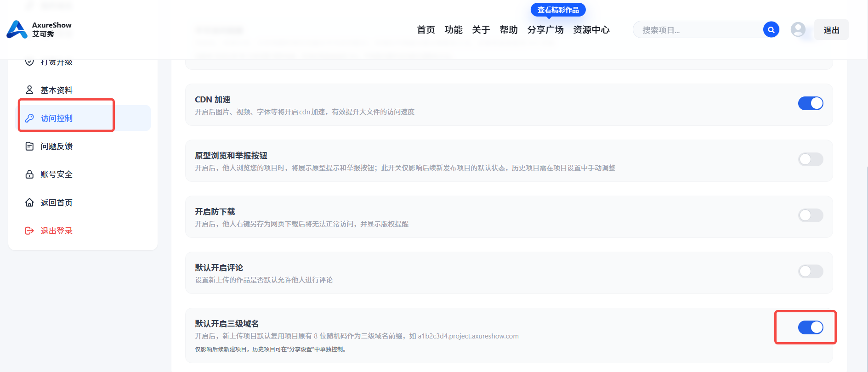Viewport: 868px width, 372px height.
Task: Click the lock icon beside 账号安全
Action: (29, 174)
